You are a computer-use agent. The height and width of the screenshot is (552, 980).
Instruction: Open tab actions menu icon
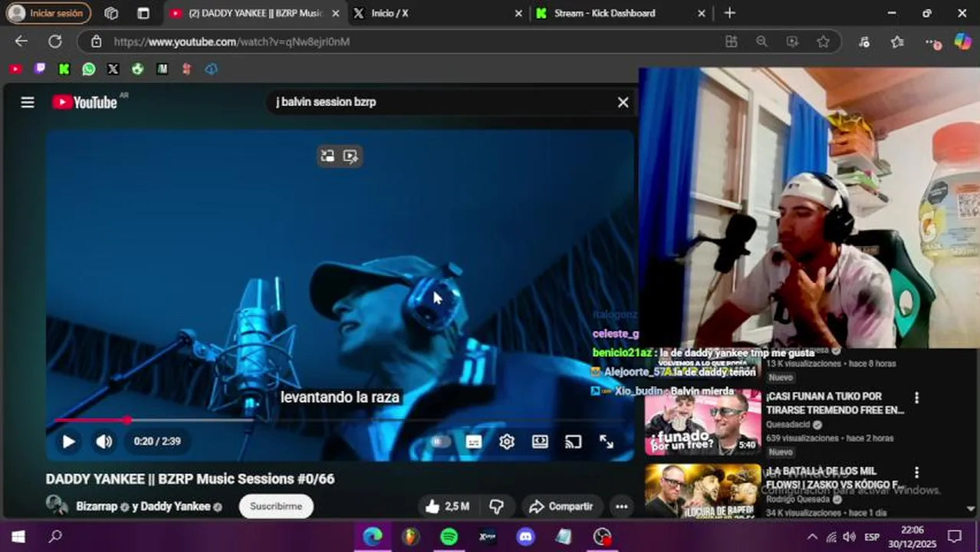click(143, 13)
